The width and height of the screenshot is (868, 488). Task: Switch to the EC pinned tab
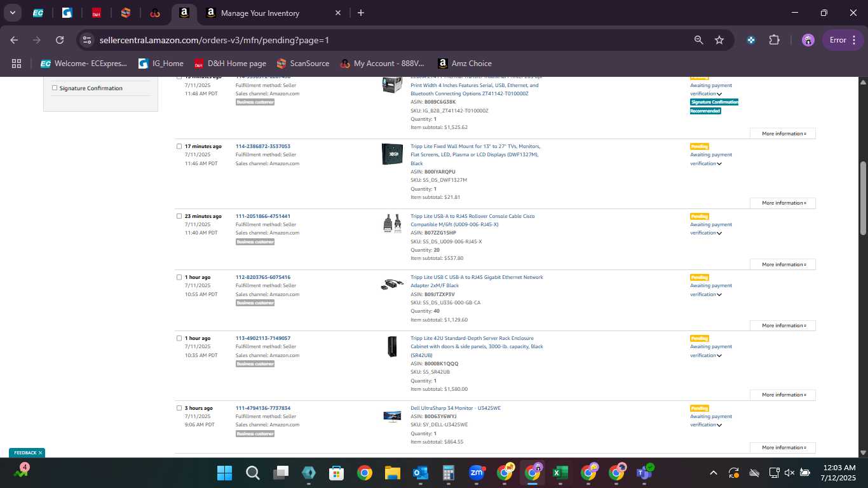tap(38, 13)
